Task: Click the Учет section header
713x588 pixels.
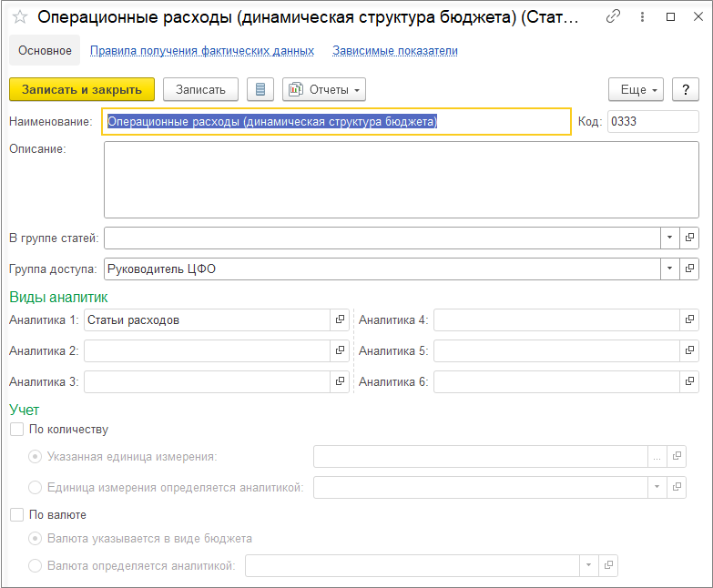Action: click(25, 410)
